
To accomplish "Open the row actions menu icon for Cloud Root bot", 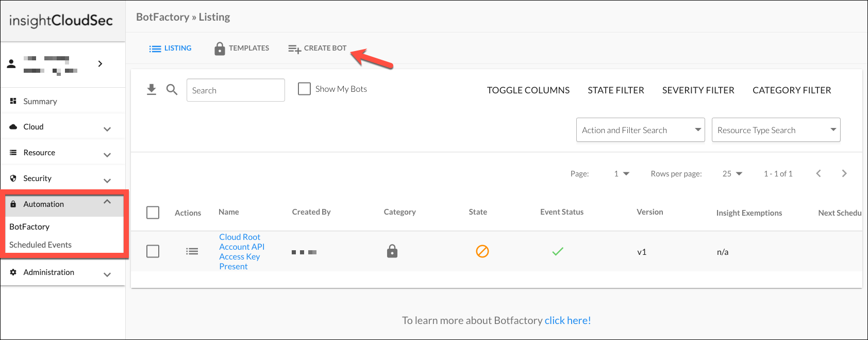I will pyautogui.click(x=192, y=251).
